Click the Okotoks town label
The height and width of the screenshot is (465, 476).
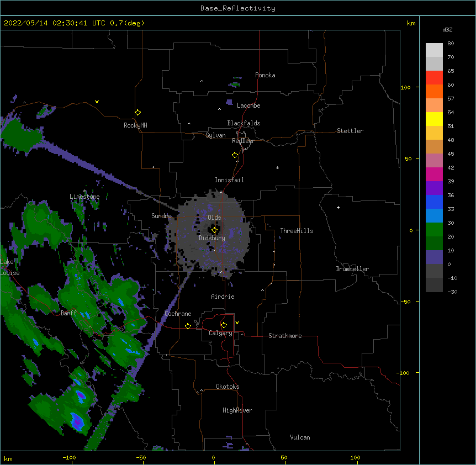click(228, 387)
